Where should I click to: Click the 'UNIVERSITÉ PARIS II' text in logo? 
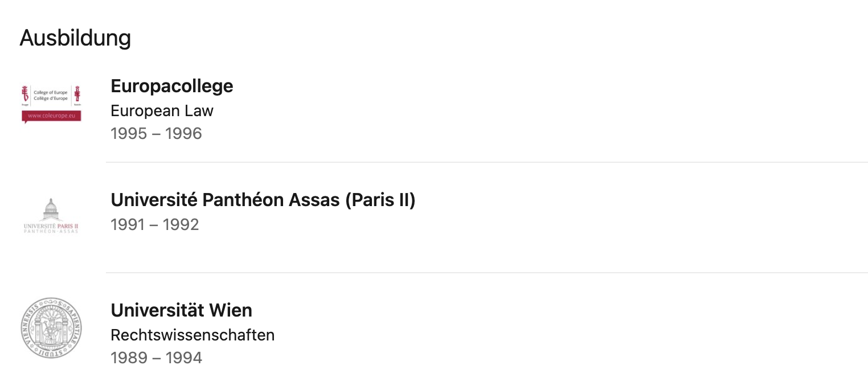[51, 226]
